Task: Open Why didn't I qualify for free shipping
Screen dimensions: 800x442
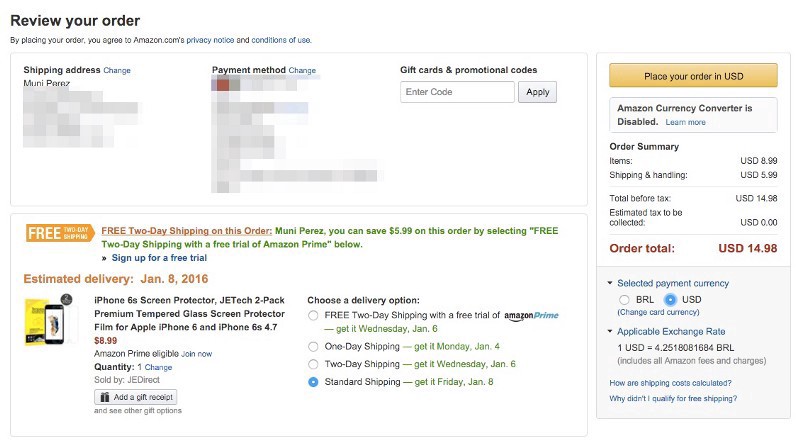Action: click(673, 398)
